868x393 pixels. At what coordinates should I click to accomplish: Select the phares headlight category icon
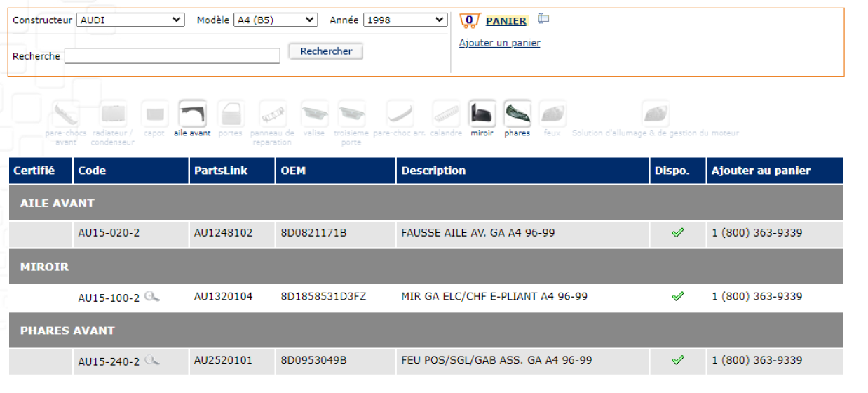517,114
